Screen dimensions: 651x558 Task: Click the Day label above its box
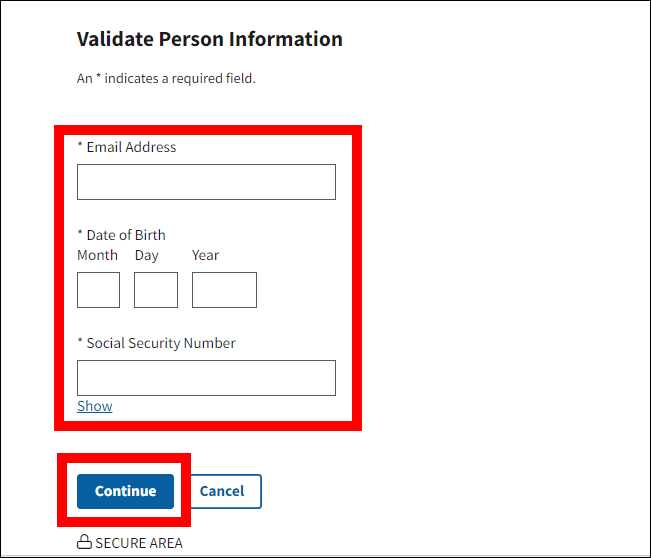pos(147,255)
